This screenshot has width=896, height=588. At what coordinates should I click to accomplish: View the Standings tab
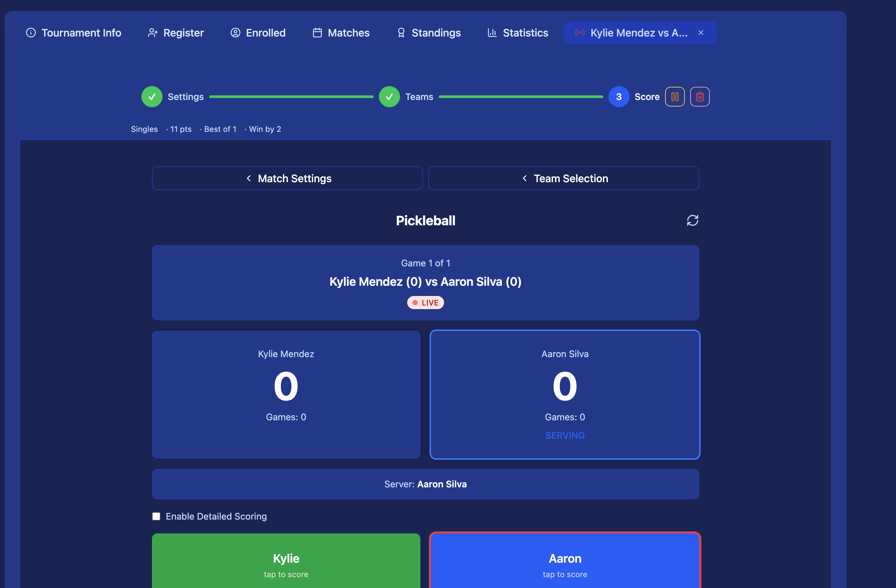[x=429, y=33]
